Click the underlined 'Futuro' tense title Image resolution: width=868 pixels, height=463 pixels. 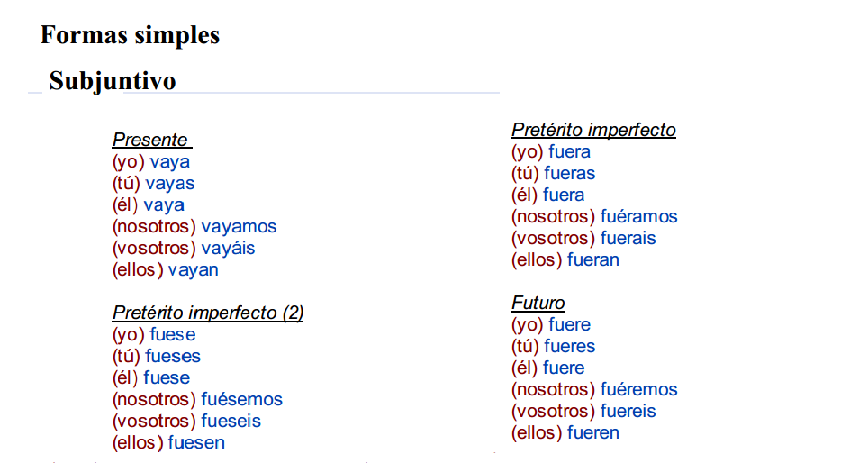(x=538, y=303)
